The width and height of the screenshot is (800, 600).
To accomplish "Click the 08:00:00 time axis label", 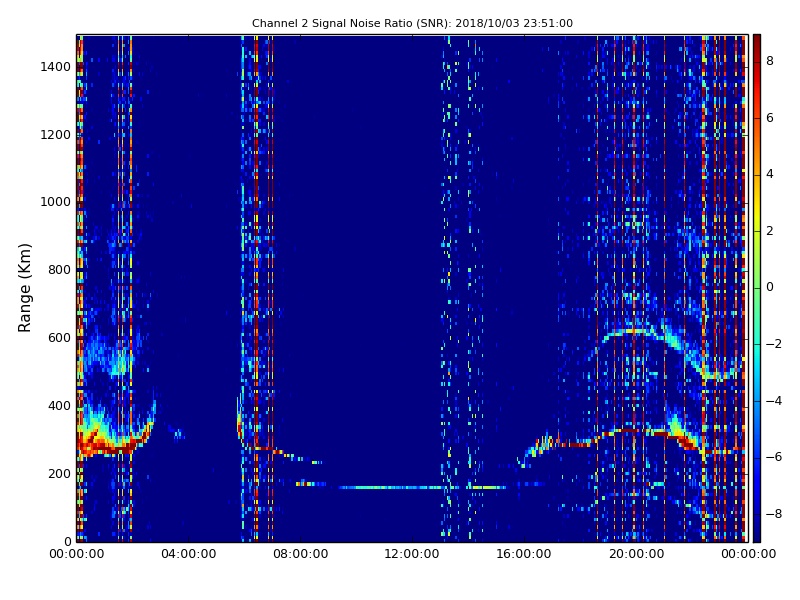I will (301, 554).
